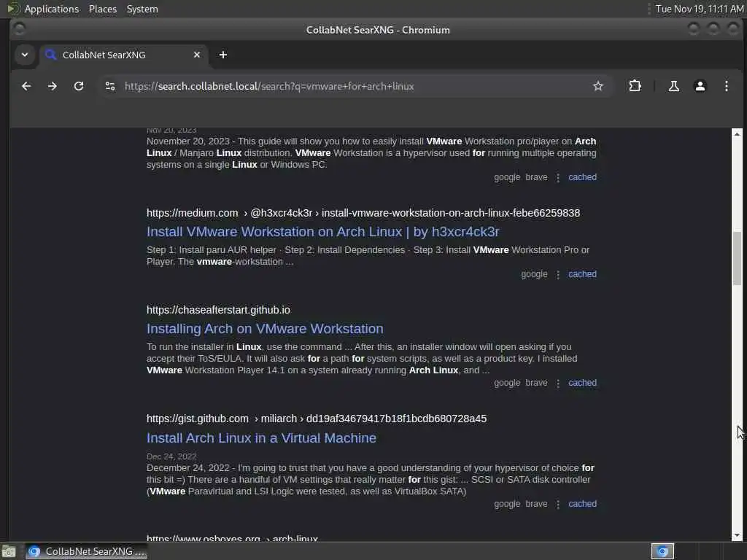The height and width of the screenshot is (560, 747).
Task: Click brave engine label on gist.github.com result
Action: pyautogui.click(x=536, y=504)
